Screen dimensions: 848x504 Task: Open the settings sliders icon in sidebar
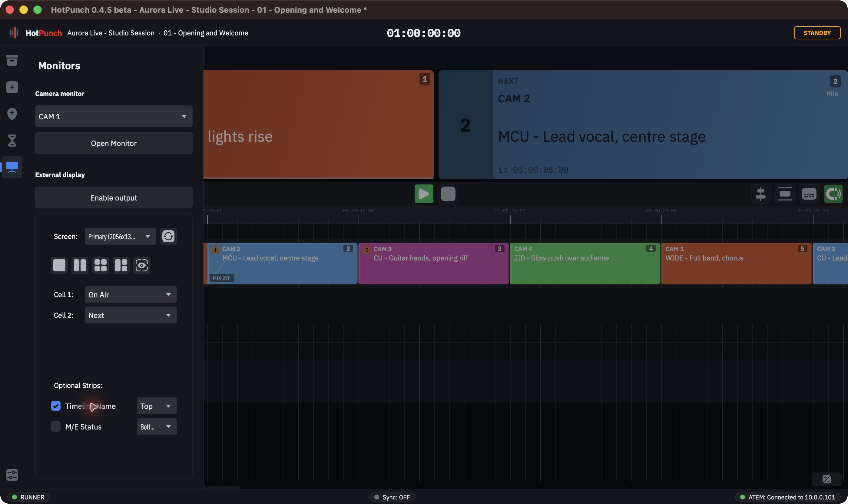point(12,475)
